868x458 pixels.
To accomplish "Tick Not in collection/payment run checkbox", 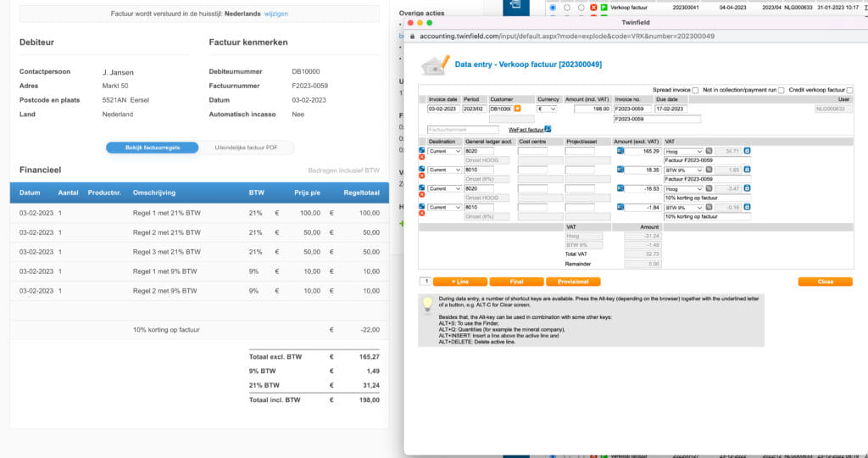I will [x=781, y=90].
